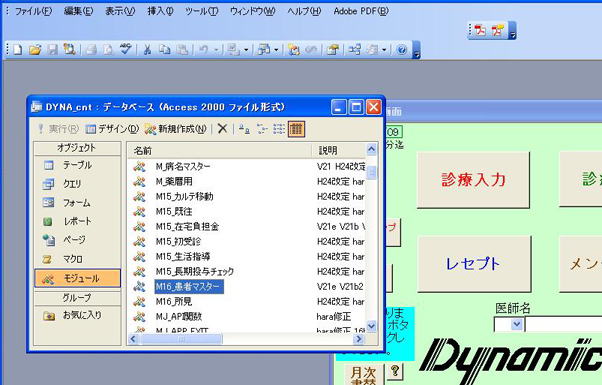The height and width of the screenshot is (385, 602).
Task: Select M_病名マスター module
Action: (183, 167)
